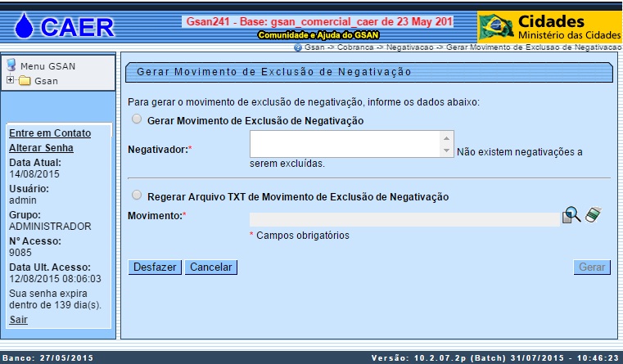Expand the Gsan tree node
This screenshot has height=364, width=623.
(10, 80)
